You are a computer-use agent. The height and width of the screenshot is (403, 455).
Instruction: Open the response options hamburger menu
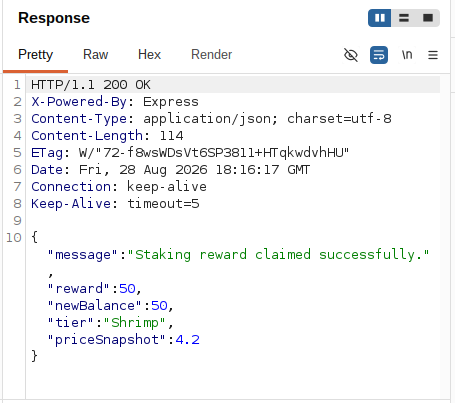pos(433,55)
